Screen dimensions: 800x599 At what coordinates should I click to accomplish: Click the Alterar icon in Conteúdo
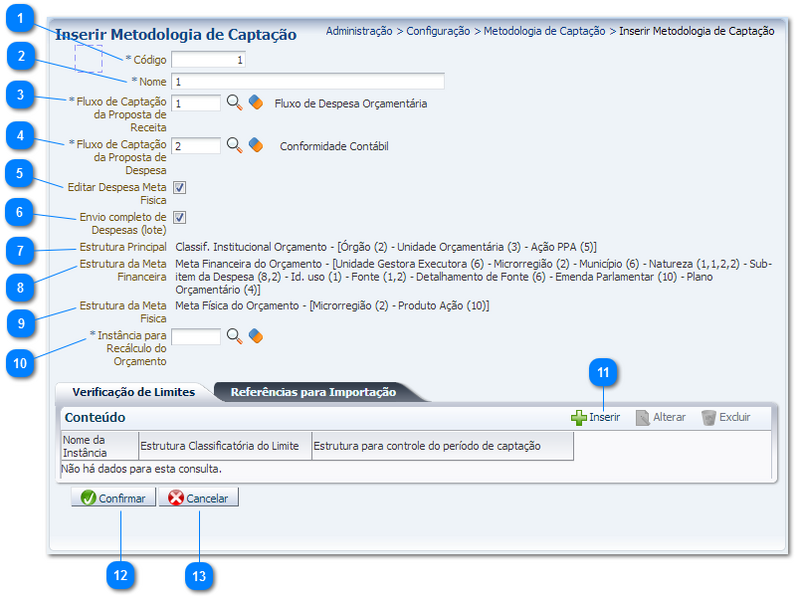click(640, 417)
